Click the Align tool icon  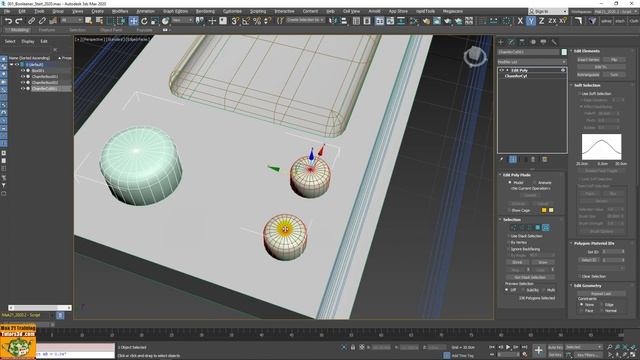[x=344, y=21]
